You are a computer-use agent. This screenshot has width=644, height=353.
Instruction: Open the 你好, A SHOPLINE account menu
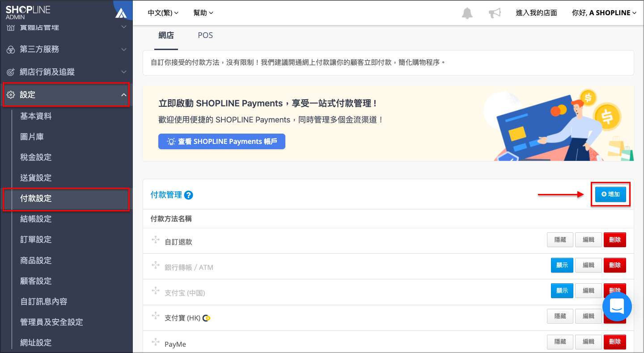[604, 13]
